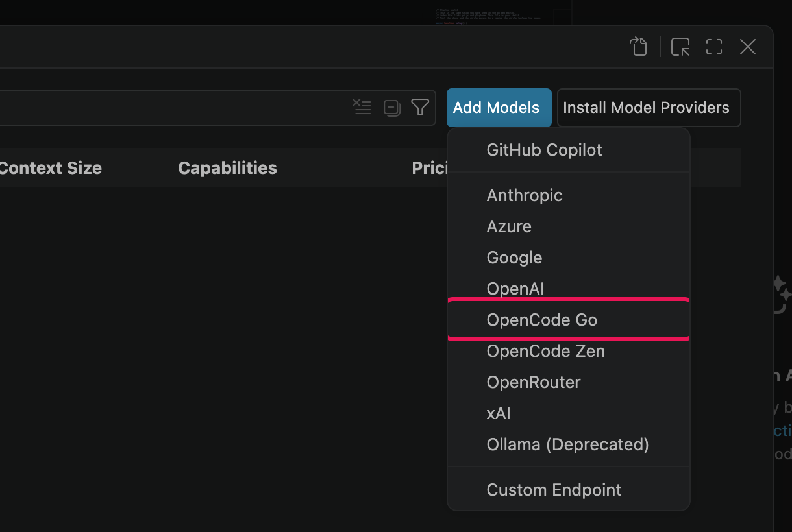The height and width of the screenshot is (532, 792).
Task: Choose Anthropic provider
Action: [568, 195]
